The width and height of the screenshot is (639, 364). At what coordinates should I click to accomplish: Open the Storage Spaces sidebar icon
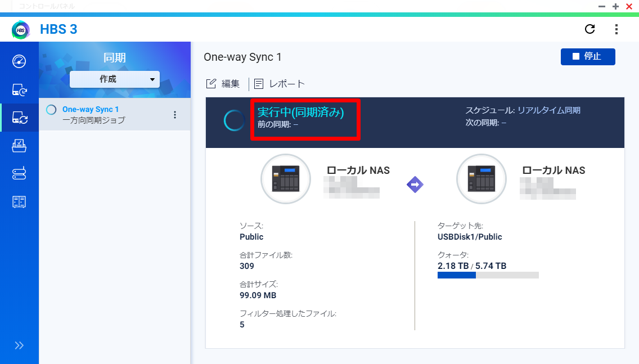(x=19, y=173)
